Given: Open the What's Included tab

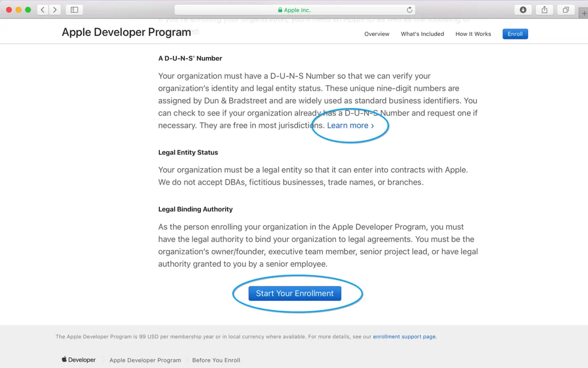Looking at the screenshot, I should (x=423, y=34).
